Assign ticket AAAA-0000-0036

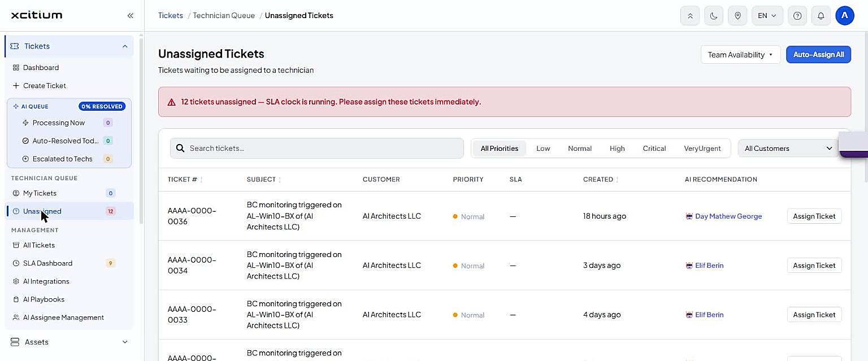point(814,216)
